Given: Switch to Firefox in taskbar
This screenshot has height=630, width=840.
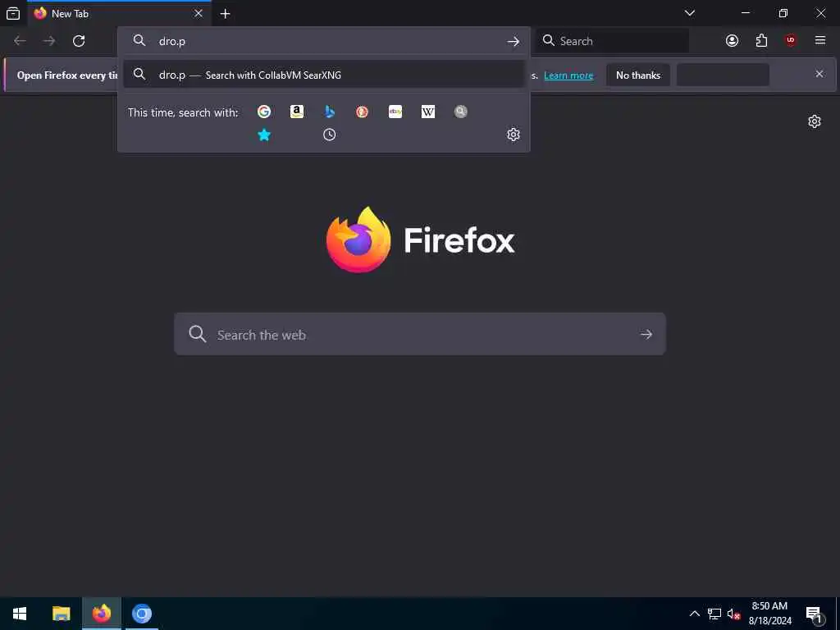Looking at the screenshot, I should (x=101, y=614).
